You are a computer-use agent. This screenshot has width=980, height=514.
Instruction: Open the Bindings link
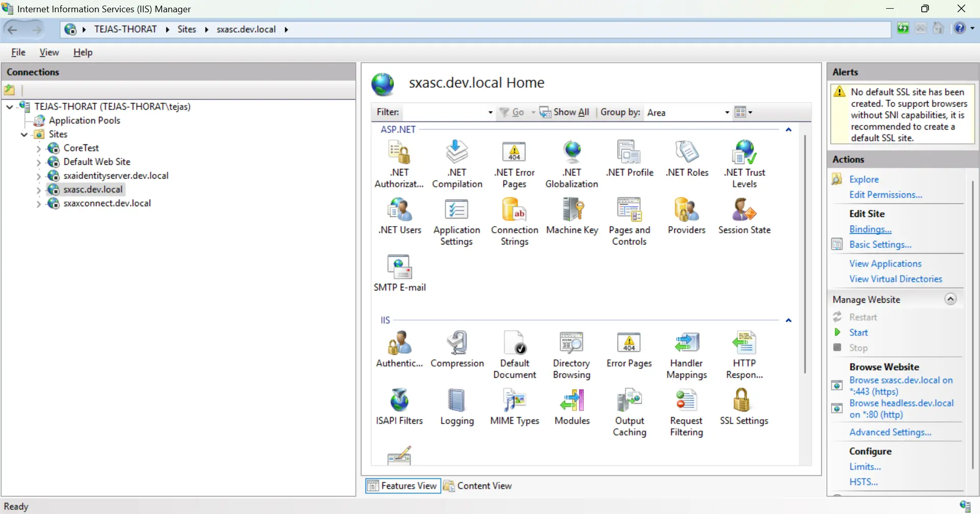coord(870,229)
